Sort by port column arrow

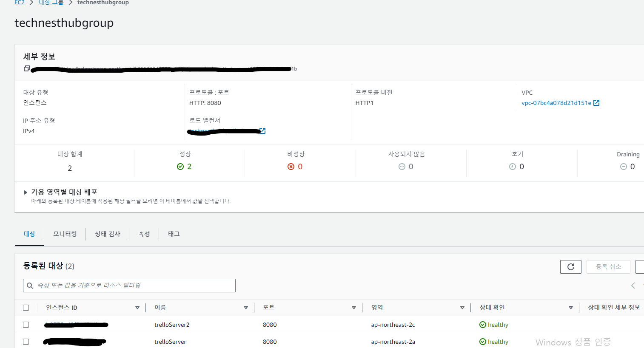coord(354,308)
